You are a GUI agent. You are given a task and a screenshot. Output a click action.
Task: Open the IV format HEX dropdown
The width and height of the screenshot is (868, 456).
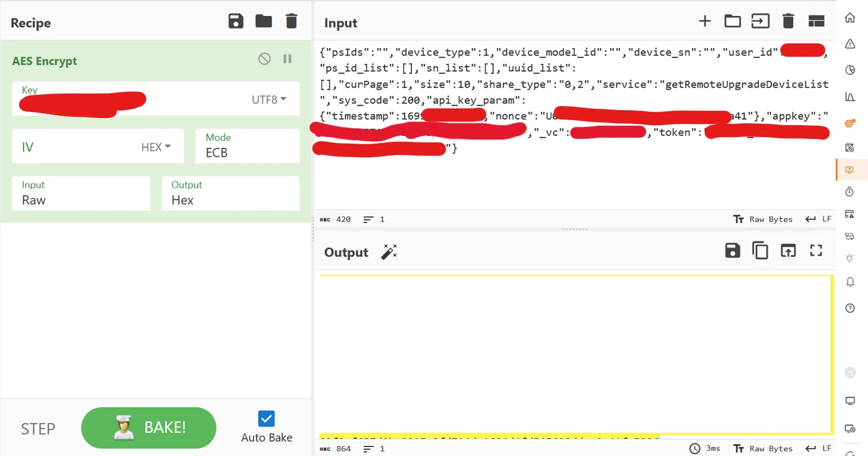point(156,147)
